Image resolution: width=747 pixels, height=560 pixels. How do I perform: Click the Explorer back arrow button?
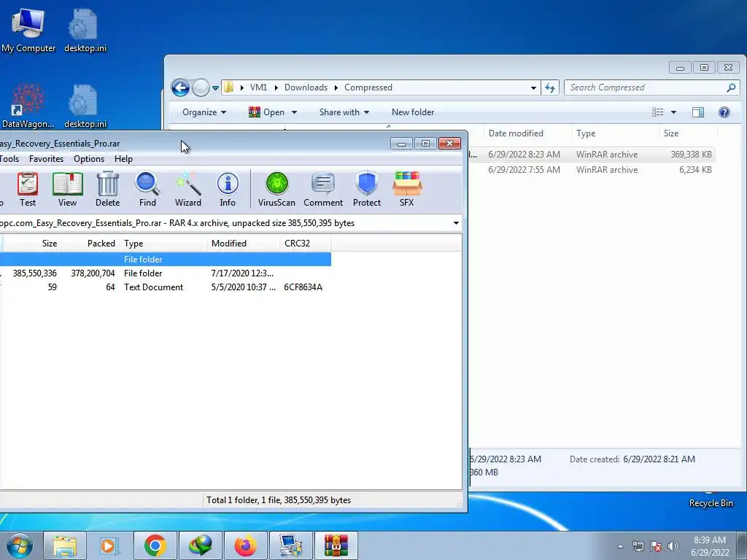(x=181, y=87)
